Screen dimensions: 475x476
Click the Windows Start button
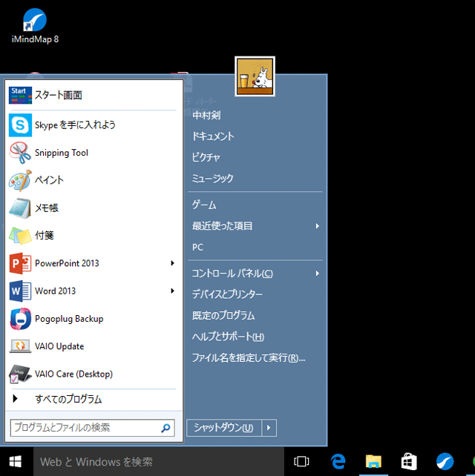click(x=16, y=462)
